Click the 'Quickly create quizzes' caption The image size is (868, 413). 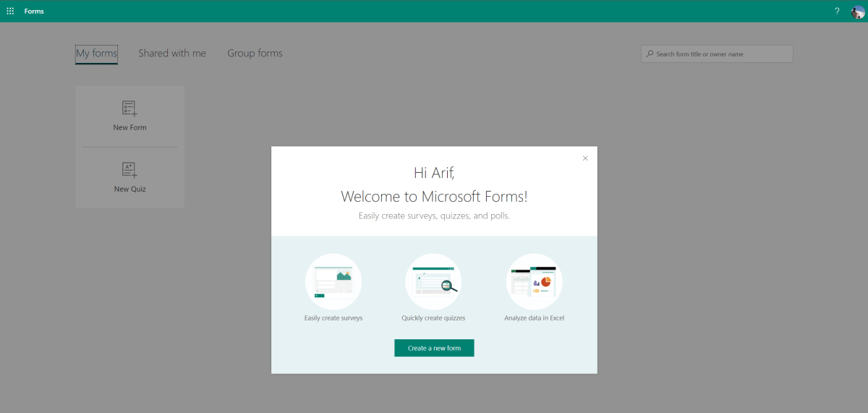[433, 318]
